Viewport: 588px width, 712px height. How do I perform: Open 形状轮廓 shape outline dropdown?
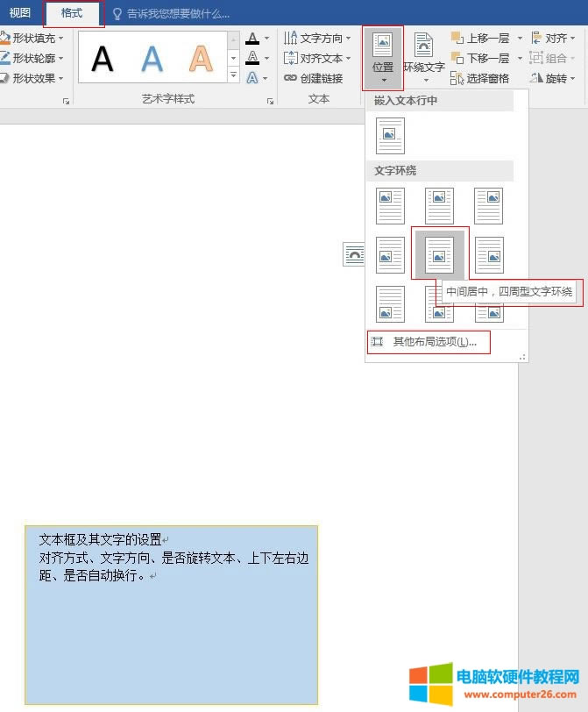[x=32, y=58]
